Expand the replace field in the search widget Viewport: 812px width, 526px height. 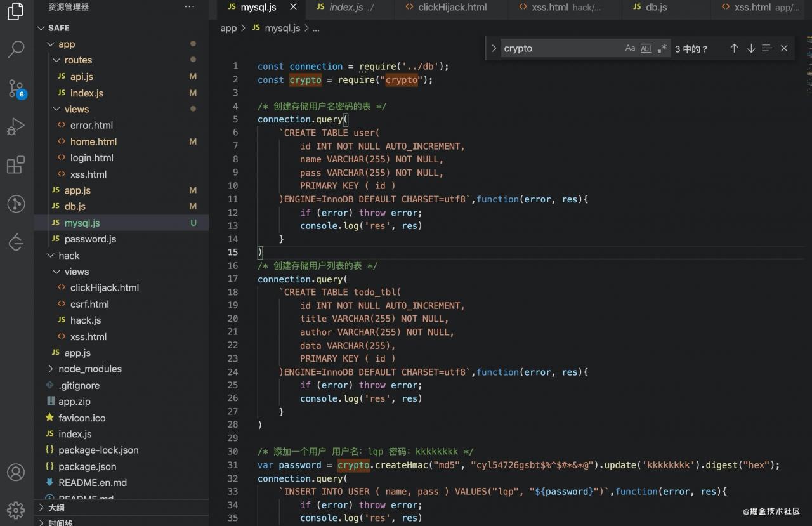point(494,48)
